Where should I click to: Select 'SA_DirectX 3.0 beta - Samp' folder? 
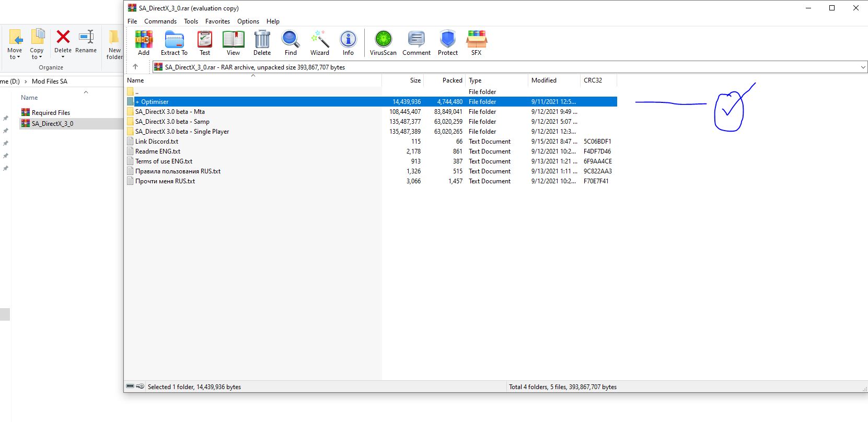(x=371, y=122)
